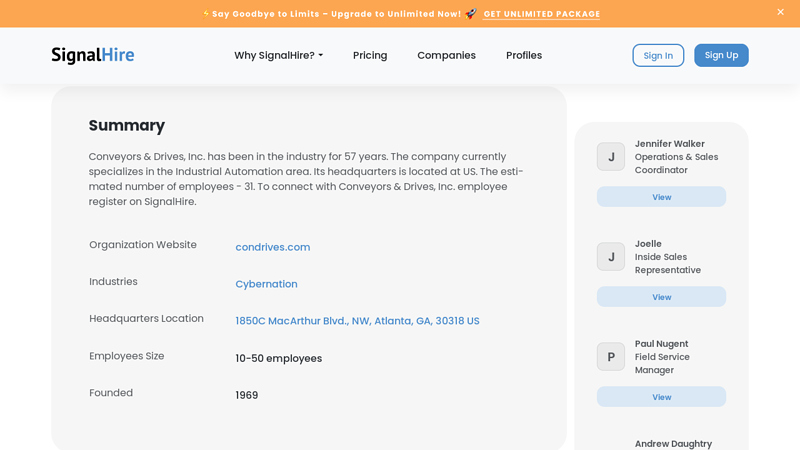
Task: Click Paul Nugent's P avatar icon
Action: pos(611,357)
